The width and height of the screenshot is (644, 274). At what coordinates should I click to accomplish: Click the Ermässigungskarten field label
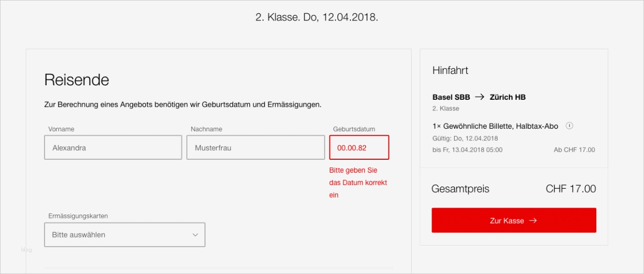(78, 216)
